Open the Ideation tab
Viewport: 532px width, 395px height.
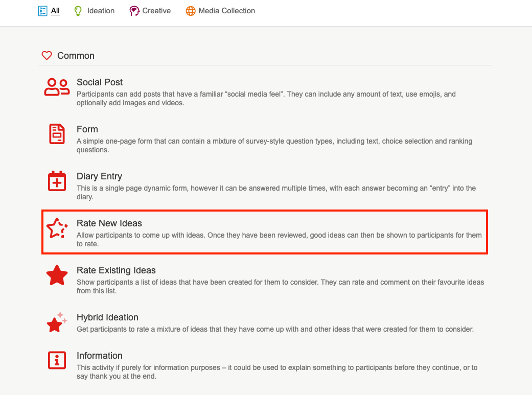point(101,11)
